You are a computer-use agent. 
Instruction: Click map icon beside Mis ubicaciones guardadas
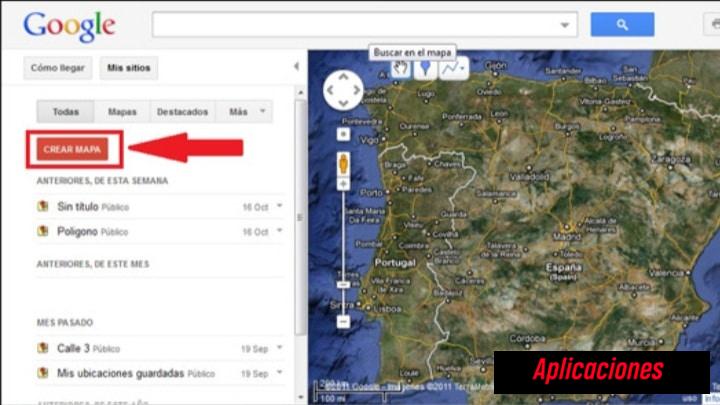43,372
